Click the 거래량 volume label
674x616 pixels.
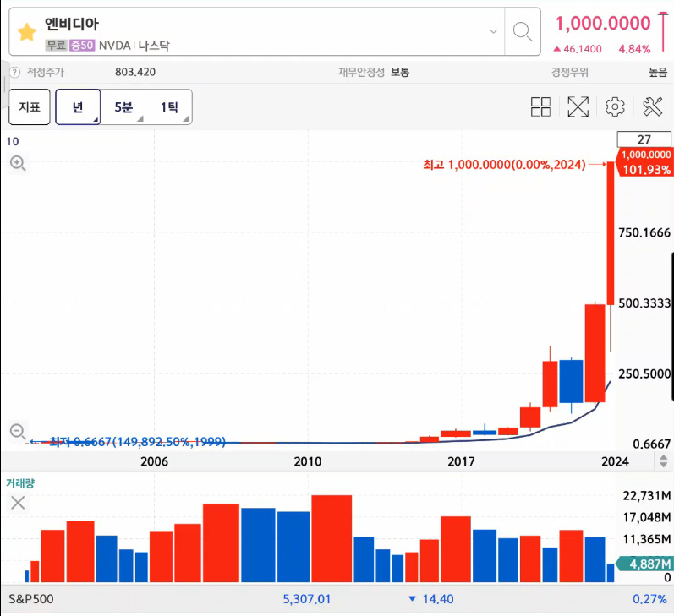(x=19, y=482)
